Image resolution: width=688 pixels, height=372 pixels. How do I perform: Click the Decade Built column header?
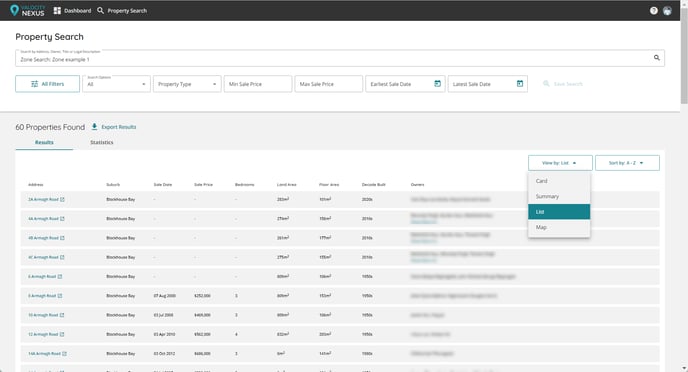click(373, 185)
